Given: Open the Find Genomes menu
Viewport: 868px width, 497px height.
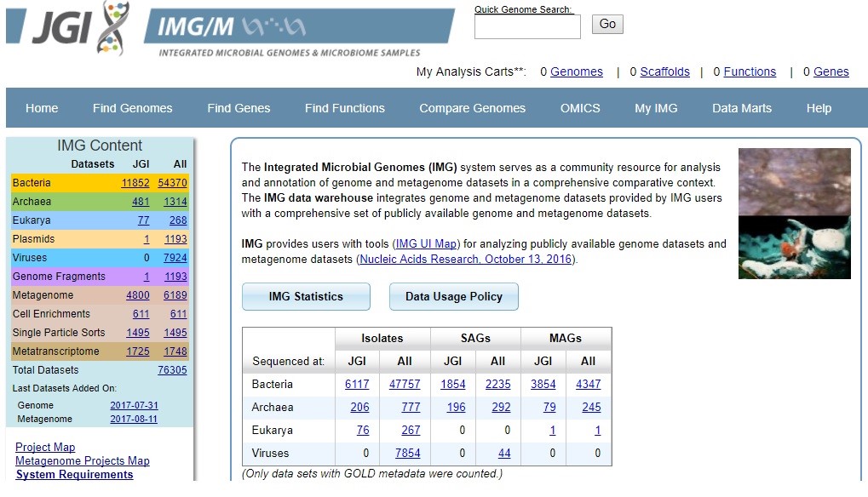Looking at the screenshot, I should (132, 108).
